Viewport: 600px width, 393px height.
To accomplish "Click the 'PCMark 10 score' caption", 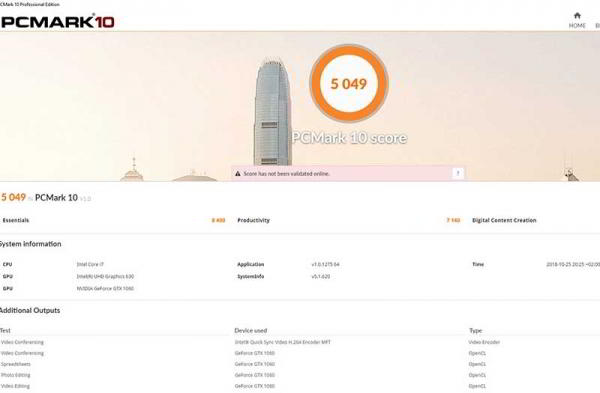I will (x=349, y=138).
